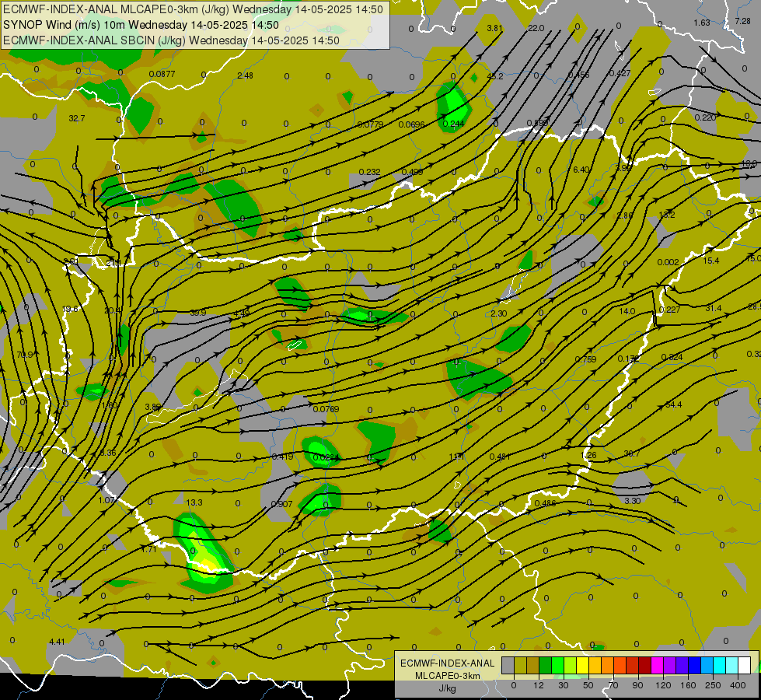Click the magenta legend swatch

(658, 665)
